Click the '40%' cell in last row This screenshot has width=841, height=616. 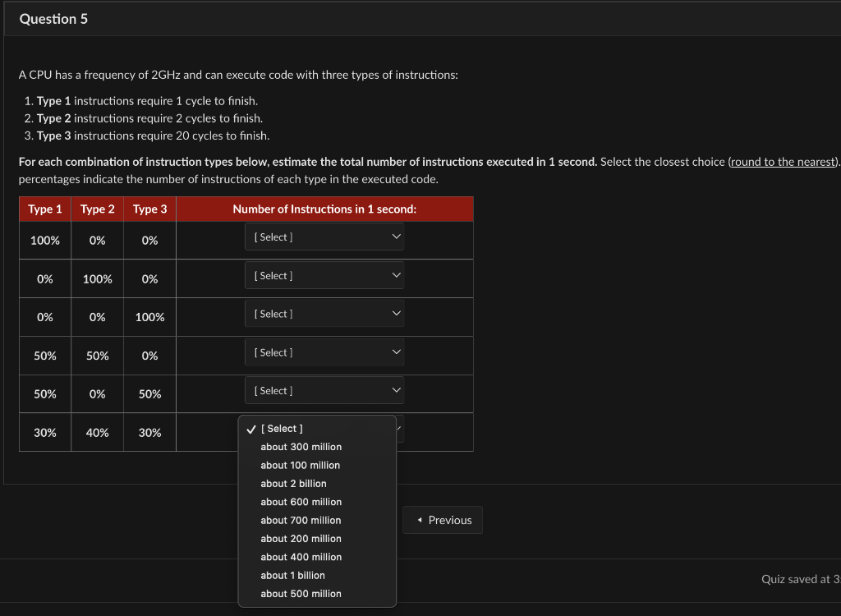pos(98,433)
